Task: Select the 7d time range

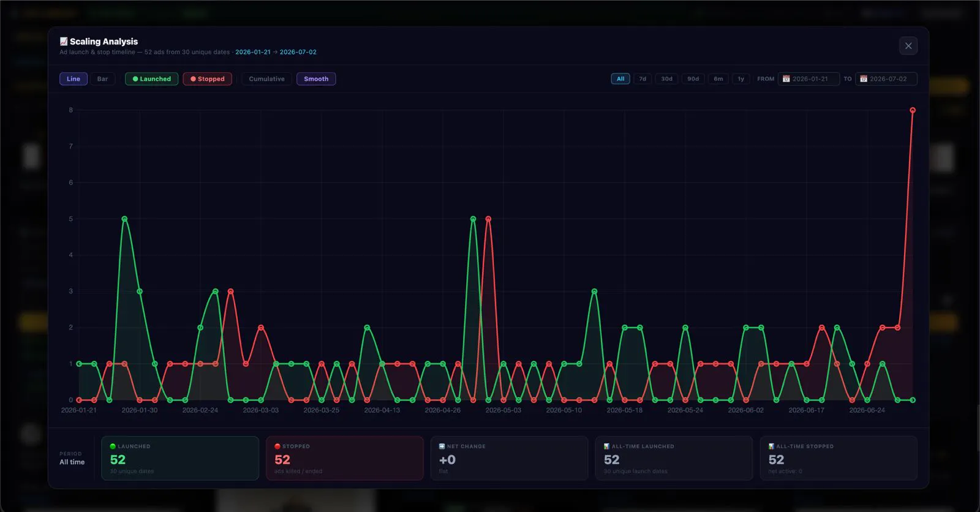Action: click(643, 79)
